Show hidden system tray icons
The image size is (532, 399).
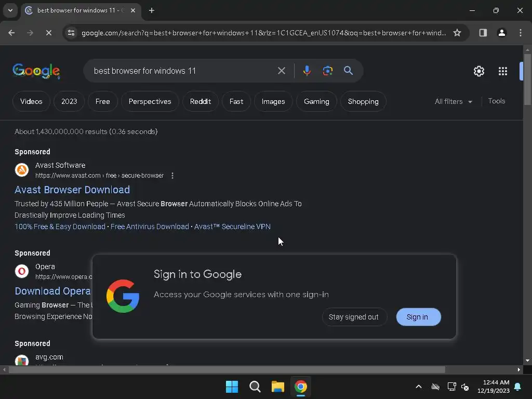point(419,387)
